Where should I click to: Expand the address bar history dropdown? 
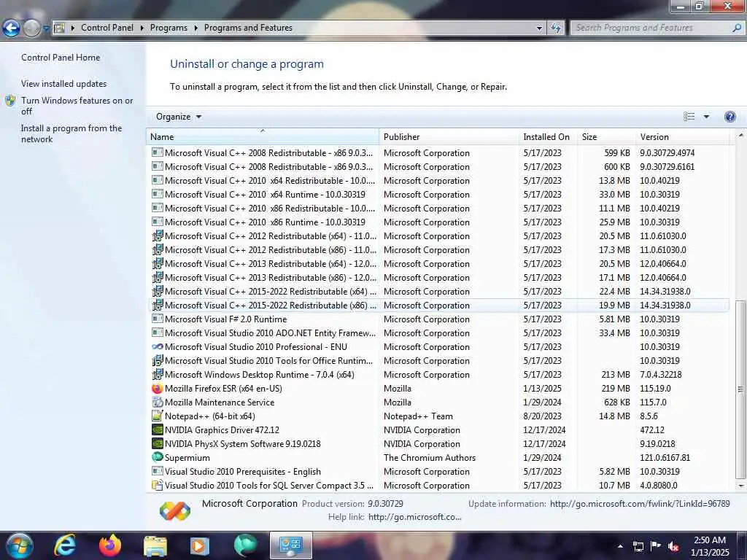click(539, 28)
